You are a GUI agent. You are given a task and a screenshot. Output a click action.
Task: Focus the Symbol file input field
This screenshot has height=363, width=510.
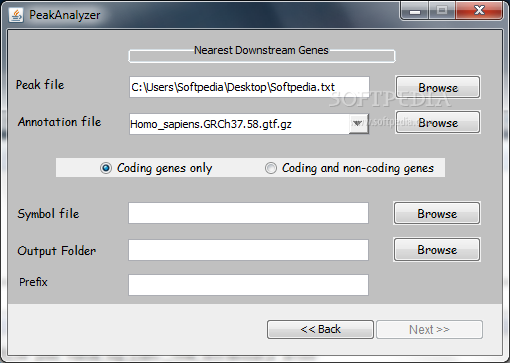[248, 213]
